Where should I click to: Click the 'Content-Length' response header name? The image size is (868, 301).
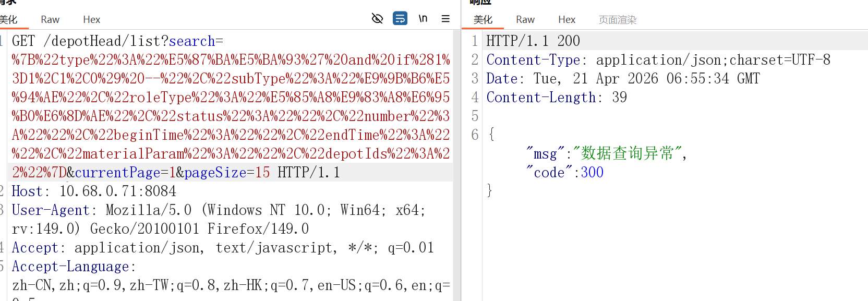point(541,97)
